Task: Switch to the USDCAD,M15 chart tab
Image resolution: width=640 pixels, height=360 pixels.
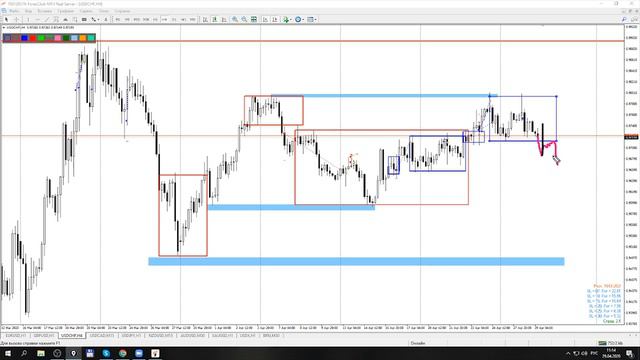Action: pos(102,336)
